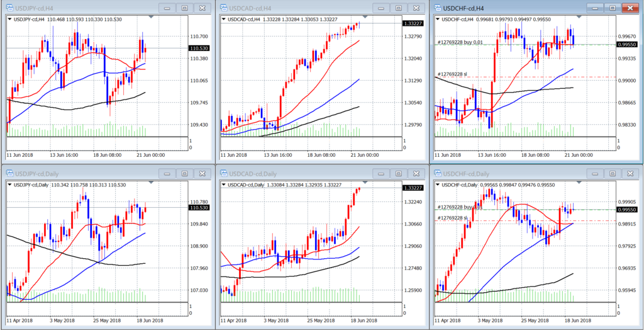Click the gray chart shift marker in USDCAD Daily
Viewport: 644px width, 330px height.
(x=365, y=183)
